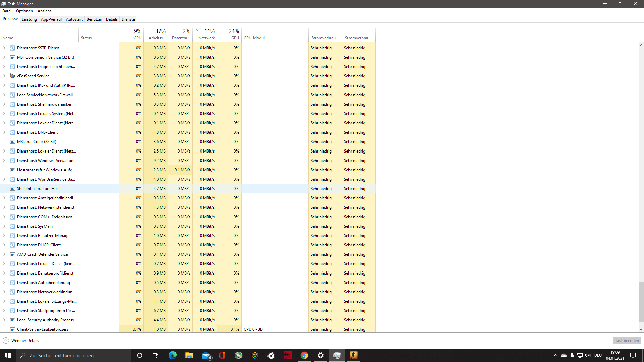Expand the Dienststhost: SysMain process entry

click(4, 226)
